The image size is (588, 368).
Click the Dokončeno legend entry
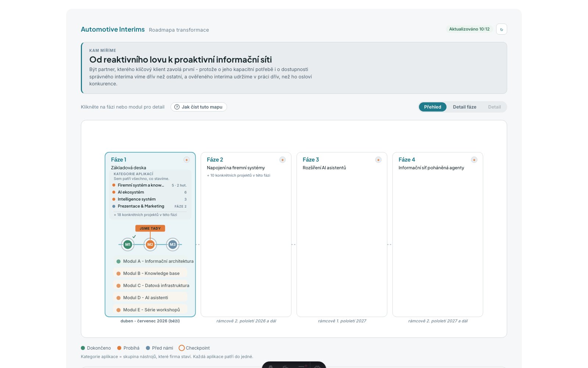[96, 348]
